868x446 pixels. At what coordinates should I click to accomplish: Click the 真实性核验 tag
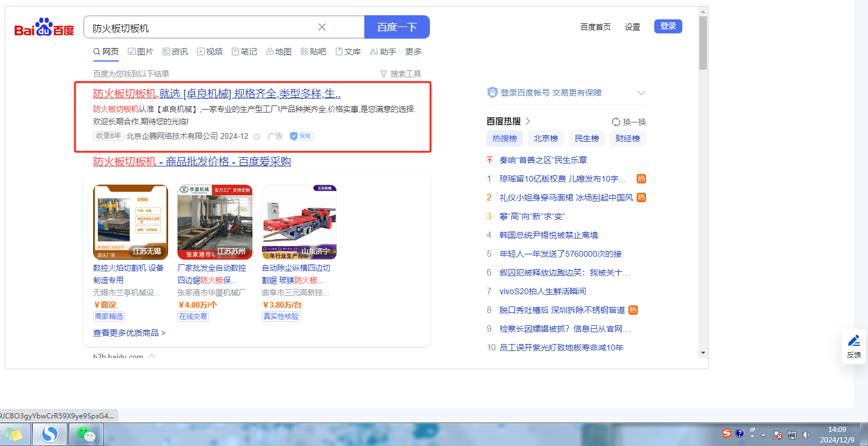[281, 316]
